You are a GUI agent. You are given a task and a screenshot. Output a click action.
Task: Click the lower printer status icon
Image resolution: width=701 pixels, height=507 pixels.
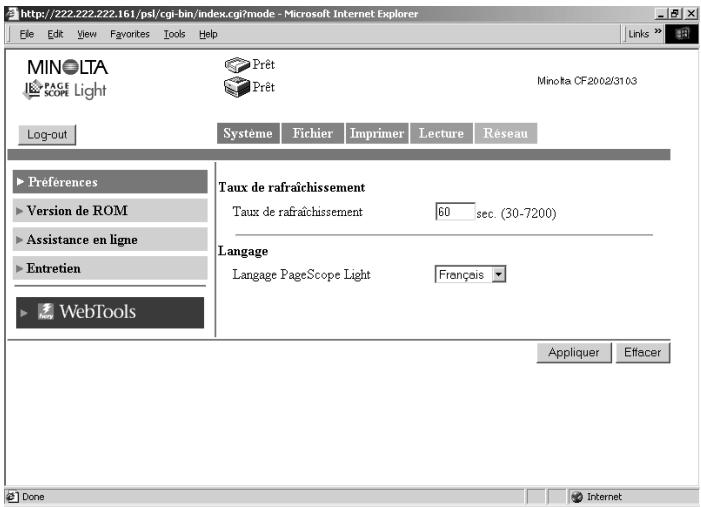[237, 87]
